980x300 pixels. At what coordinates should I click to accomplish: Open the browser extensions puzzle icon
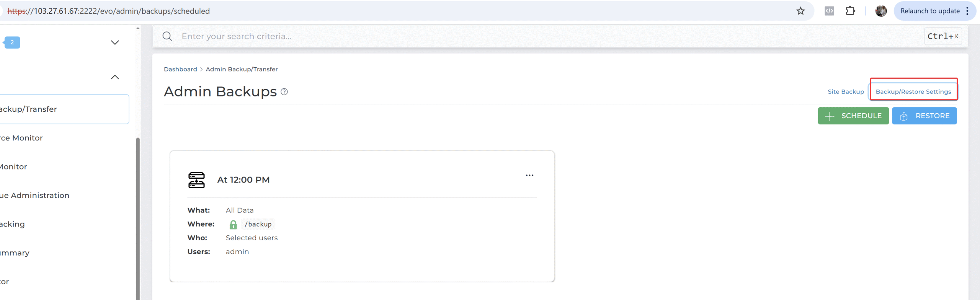tap(850, 11)
